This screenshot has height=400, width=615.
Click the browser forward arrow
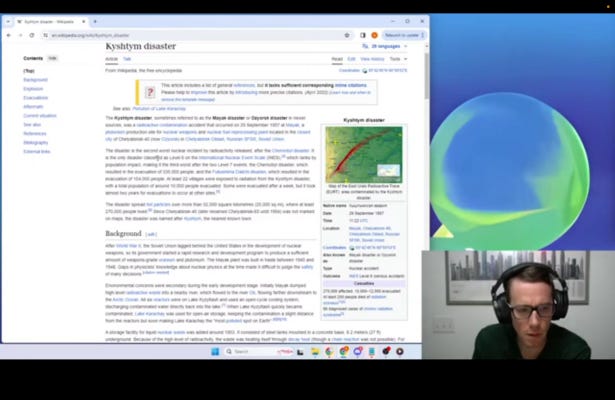20,35
